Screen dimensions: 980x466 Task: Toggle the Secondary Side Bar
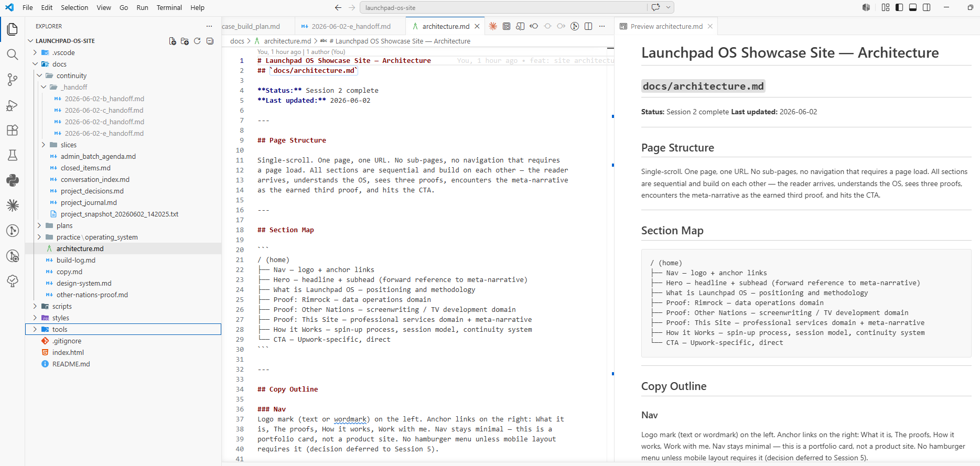click(x=927, y=7)
